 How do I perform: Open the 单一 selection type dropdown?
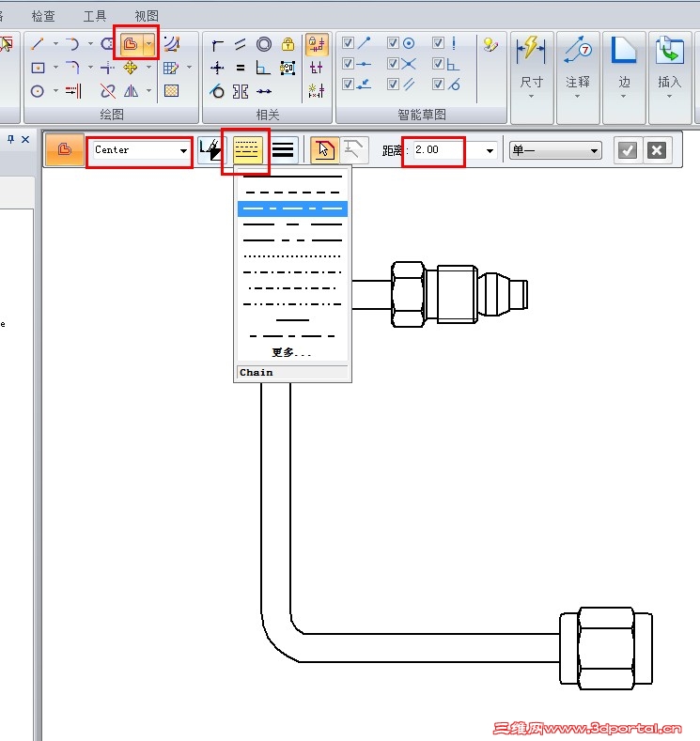(555, 150)
